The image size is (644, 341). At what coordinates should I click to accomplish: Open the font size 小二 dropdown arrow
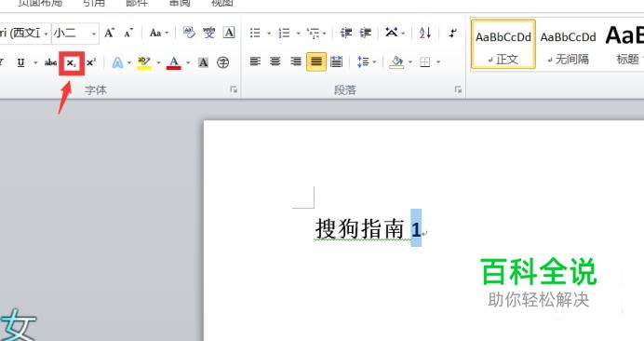[94, 34]
